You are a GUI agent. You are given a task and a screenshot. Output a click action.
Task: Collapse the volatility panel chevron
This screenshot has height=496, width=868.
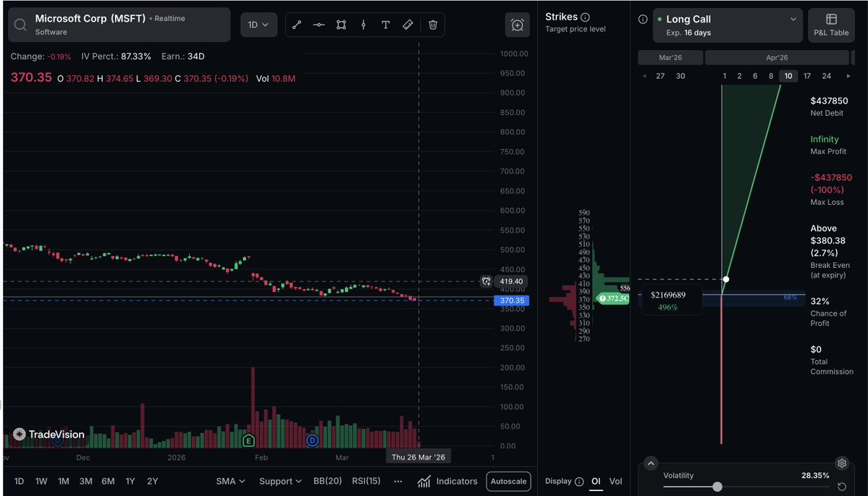pos(651,463)
